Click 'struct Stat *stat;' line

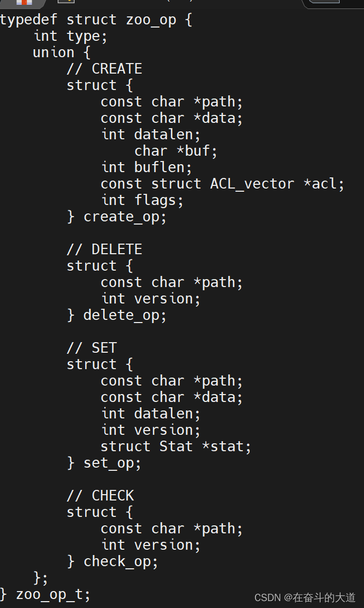176,446
